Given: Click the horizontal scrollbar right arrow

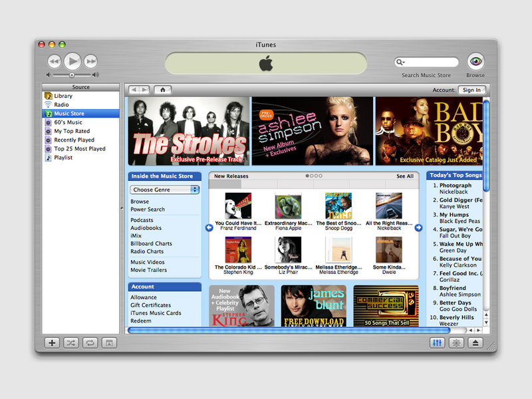Looking at the screenshot, I should coord(478,330).
